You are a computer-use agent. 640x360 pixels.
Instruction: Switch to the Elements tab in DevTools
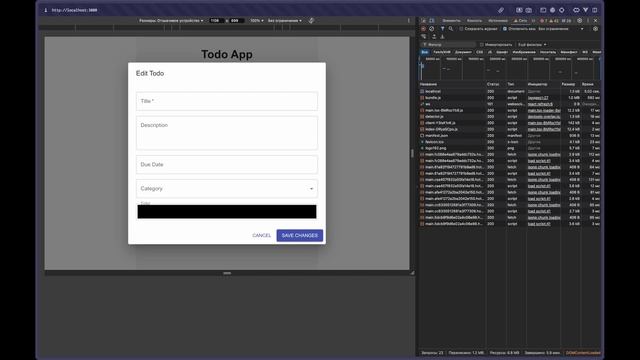click(451, 20)
